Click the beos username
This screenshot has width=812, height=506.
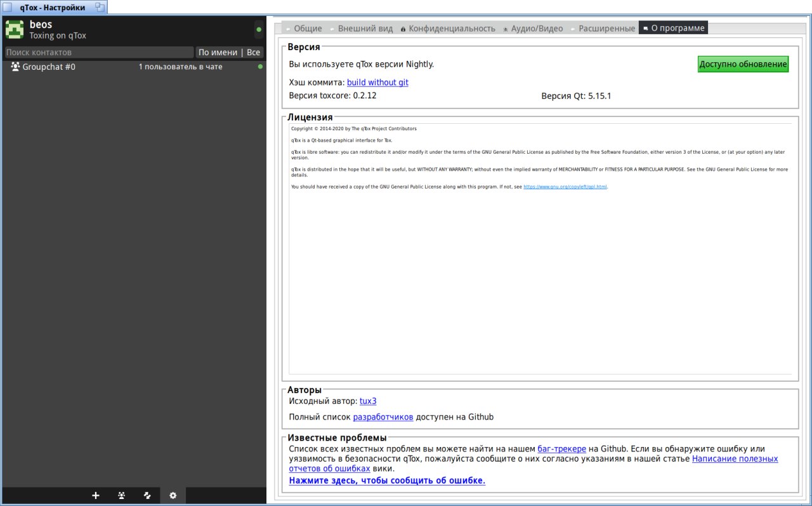point(41,25)
